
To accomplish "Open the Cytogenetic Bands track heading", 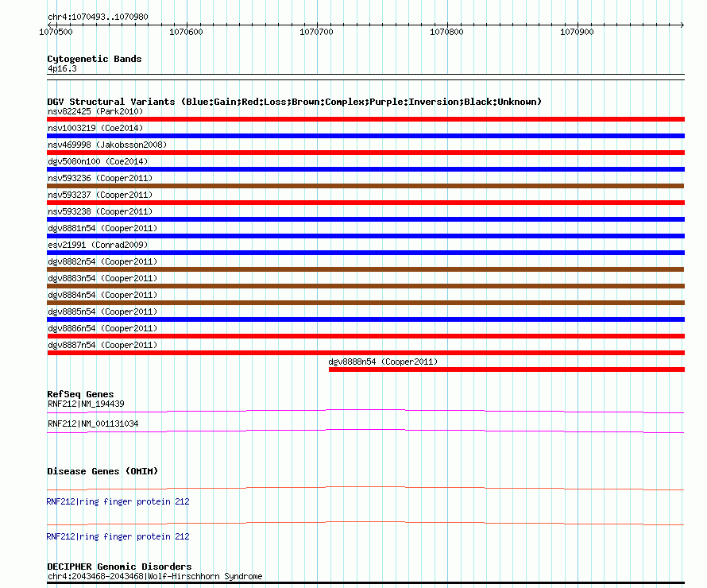I will (95, 59).
